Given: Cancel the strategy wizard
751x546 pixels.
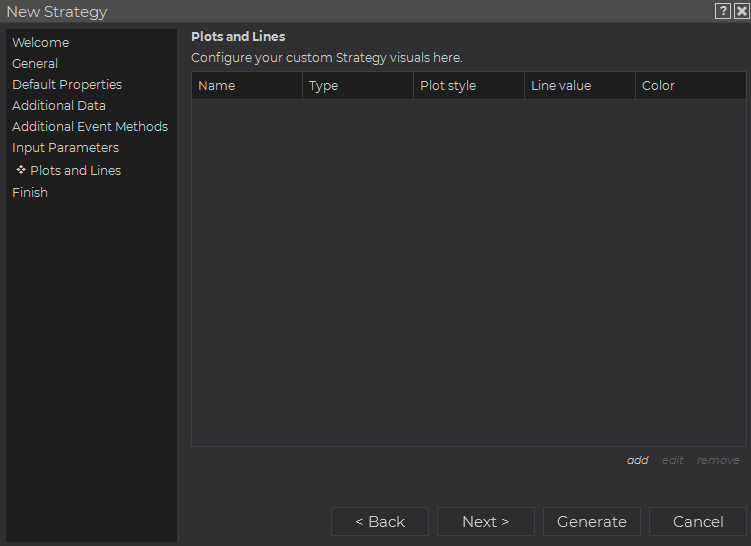Looking at the screenshot, I should pos(698,522).
